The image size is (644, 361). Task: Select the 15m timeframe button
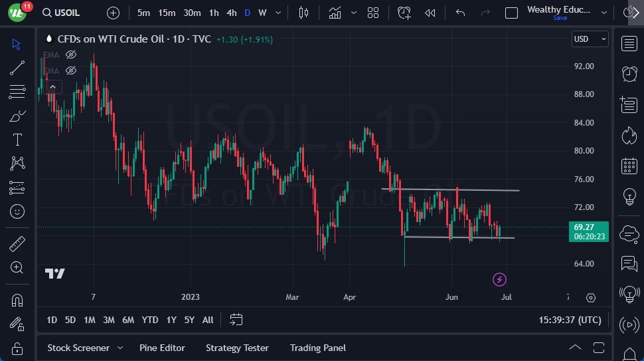[167, 13]
